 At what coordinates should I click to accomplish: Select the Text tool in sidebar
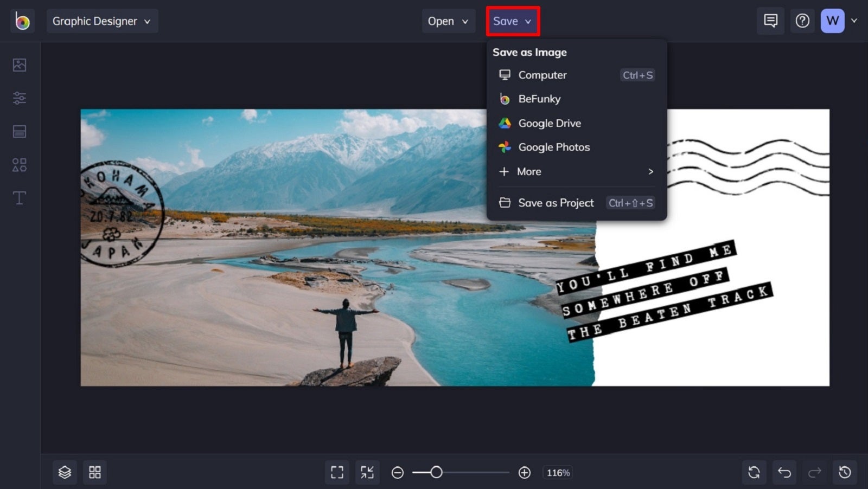tap(20, 198)
